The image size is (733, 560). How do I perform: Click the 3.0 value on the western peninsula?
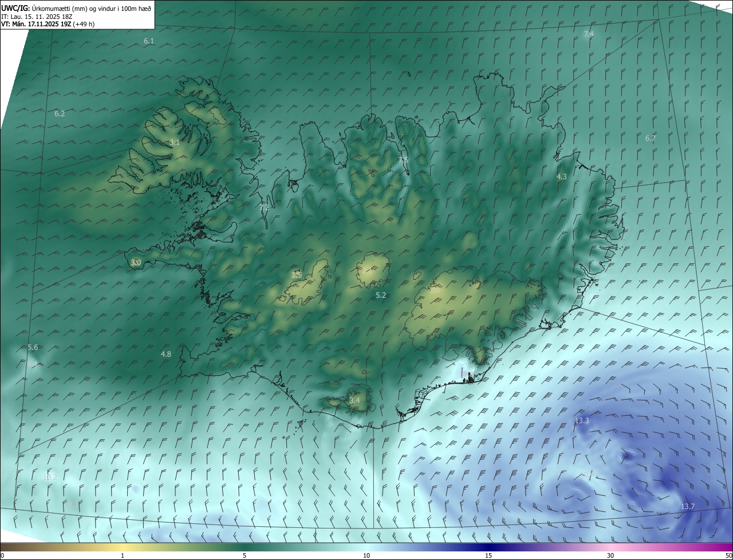coord(136,263)
